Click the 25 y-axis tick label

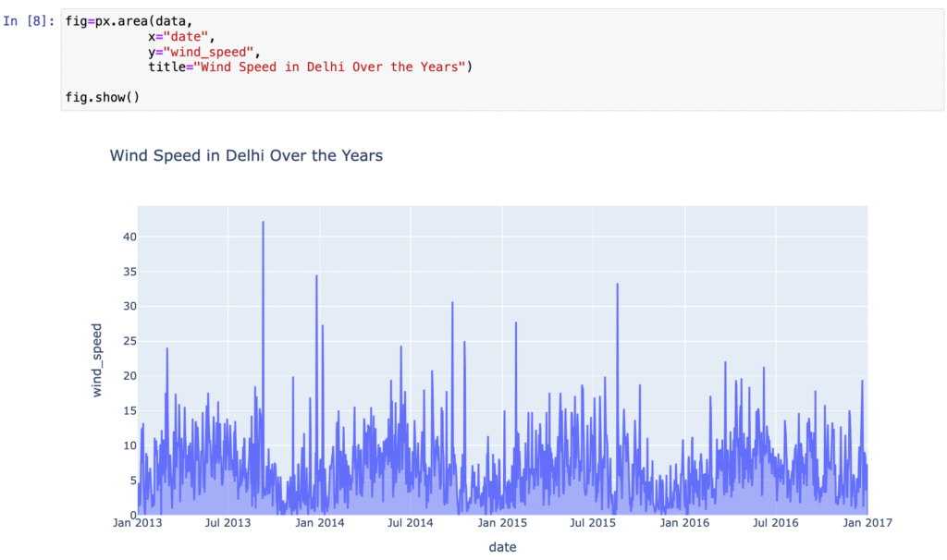point(129,342)
